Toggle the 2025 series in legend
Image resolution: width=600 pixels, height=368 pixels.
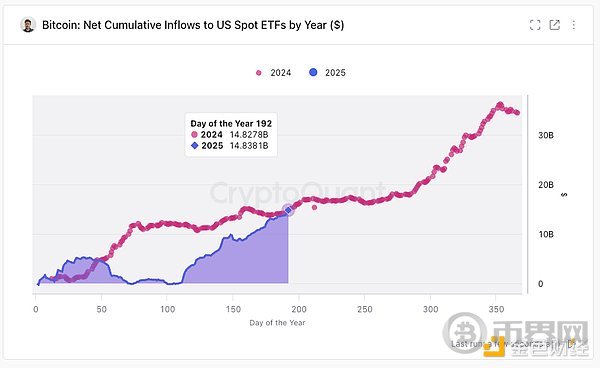tap(327, 73)
